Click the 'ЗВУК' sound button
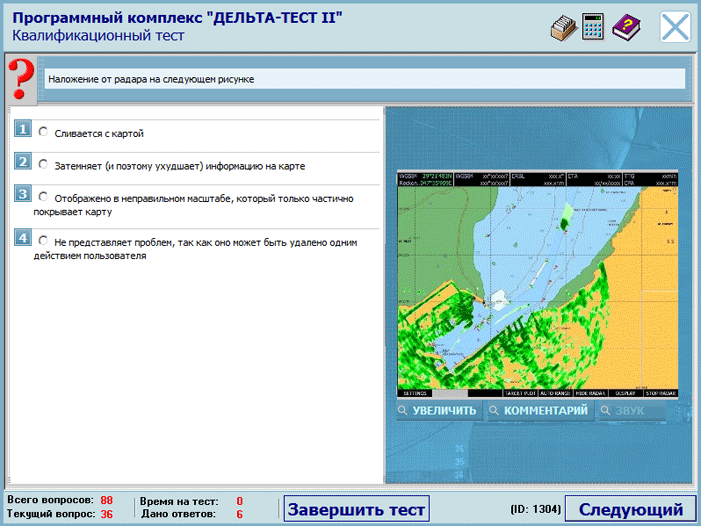 coord(629,411)
